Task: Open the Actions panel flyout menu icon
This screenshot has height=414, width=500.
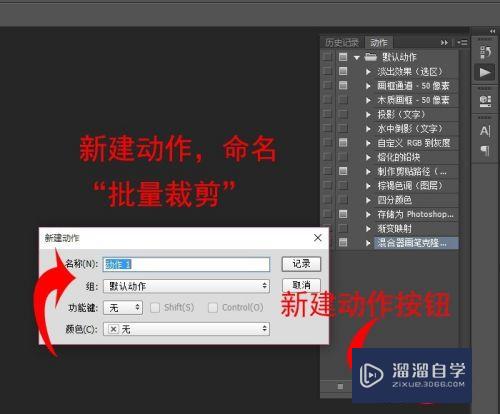Action: tap(462, 43)
